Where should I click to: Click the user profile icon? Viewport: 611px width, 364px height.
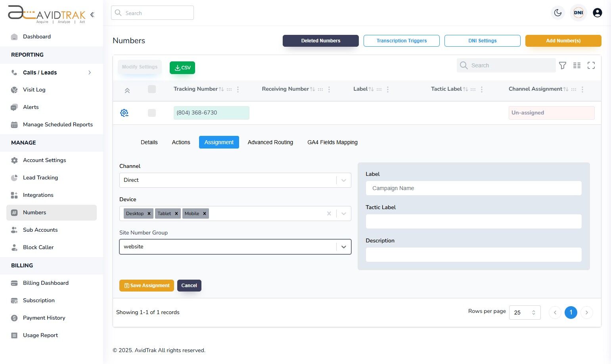coord(597,12)
